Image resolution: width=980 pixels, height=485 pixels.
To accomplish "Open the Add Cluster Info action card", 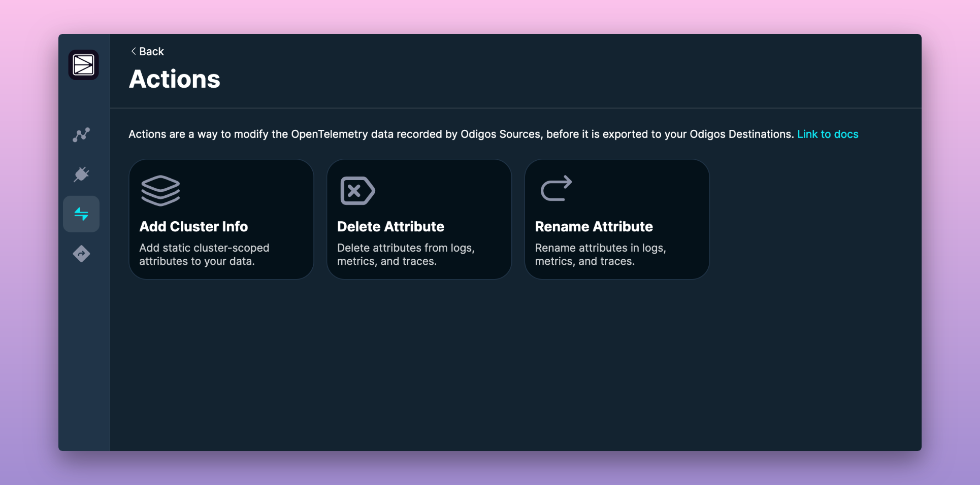I will coord(221,219).
